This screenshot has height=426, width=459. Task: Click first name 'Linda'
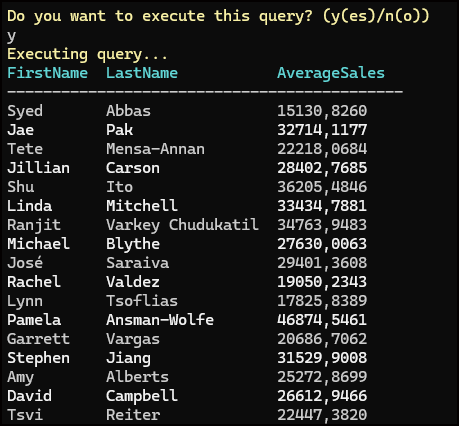(30, 206)
